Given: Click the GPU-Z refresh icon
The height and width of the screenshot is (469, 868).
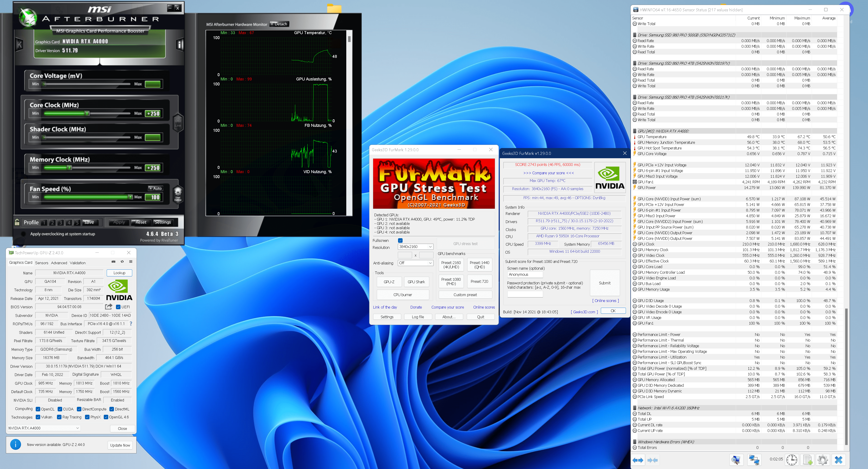Looking at the screenshot, I should (x=122, y=262).
